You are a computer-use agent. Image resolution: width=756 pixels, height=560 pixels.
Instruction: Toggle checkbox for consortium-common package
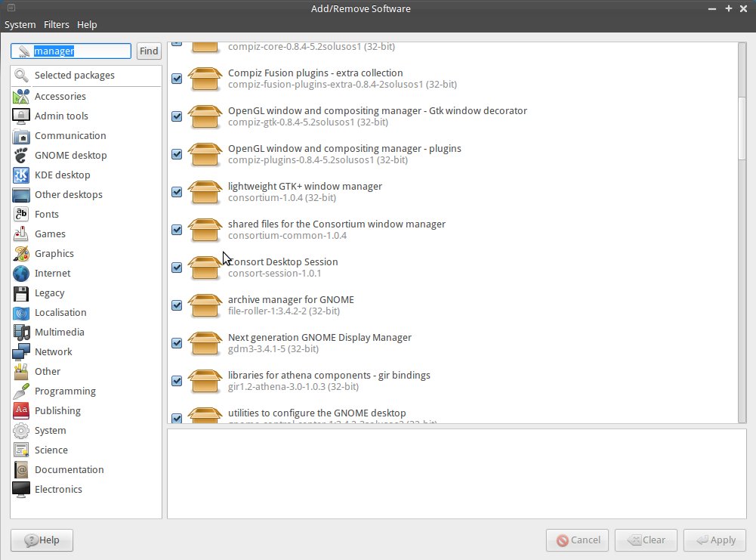point(177,230)
